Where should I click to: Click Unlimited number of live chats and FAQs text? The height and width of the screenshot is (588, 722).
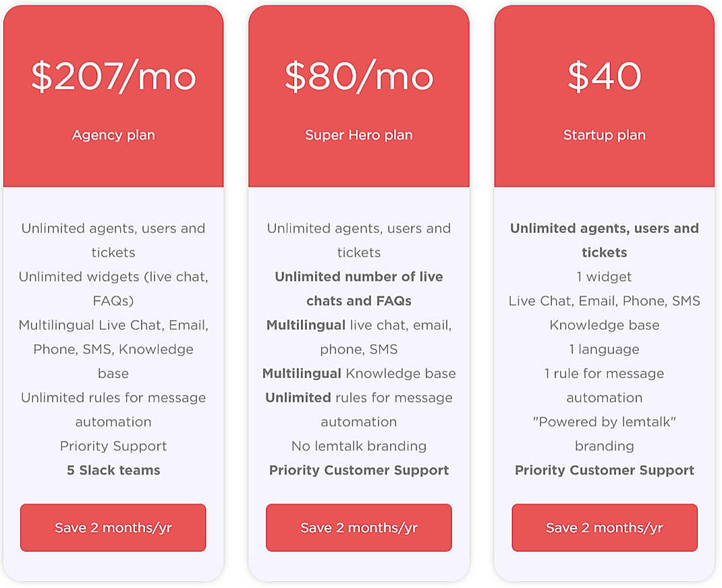pos(358,289)
